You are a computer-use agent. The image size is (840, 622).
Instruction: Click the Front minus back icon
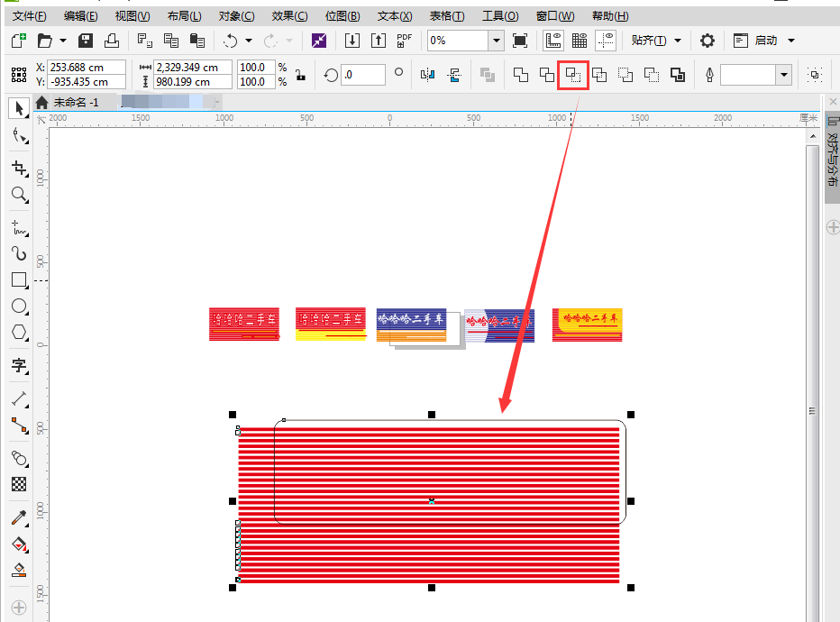click(x=625, y=75)
